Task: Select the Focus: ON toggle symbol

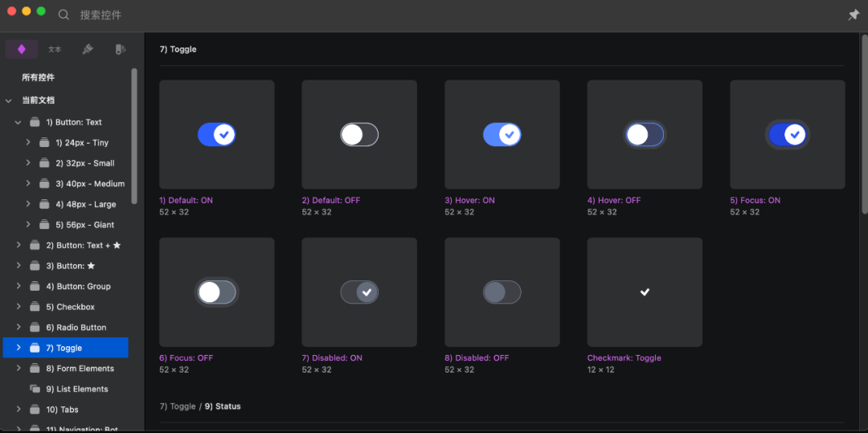Action: pyautogui.click(x=788, y=134)
